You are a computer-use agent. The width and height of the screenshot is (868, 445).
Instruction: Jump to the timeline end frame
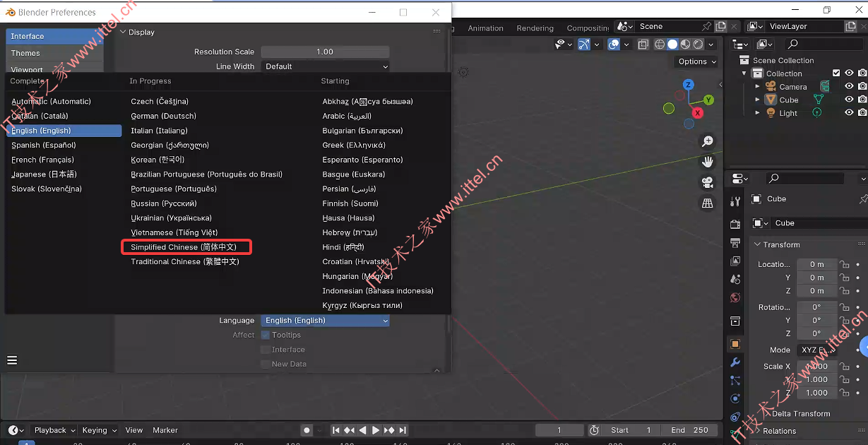(403, 430)
